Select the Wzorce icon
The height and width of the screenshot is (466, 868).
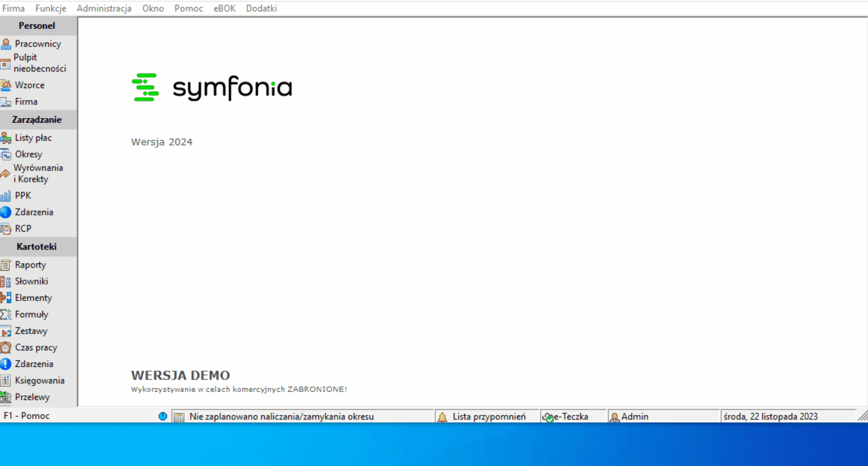coord(6,85)
